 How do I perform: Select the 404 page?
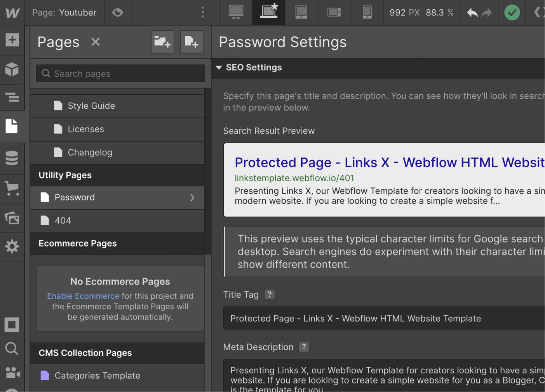(x=117, y=221)
